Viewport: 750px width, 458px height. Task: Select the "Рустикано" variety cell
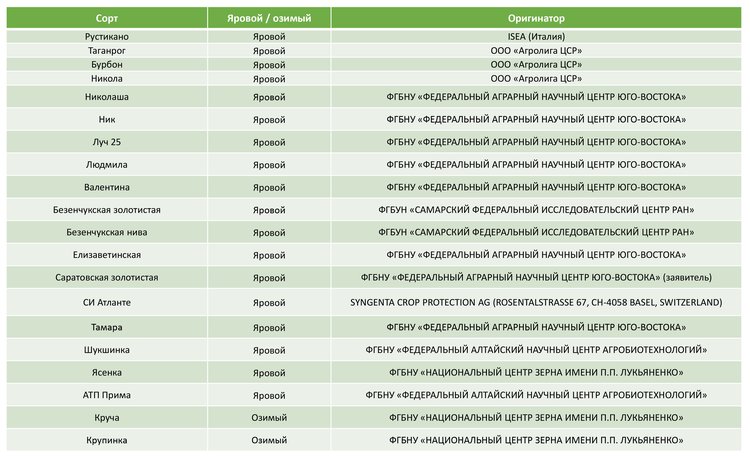pyautogui.click(x=106, y=37)
